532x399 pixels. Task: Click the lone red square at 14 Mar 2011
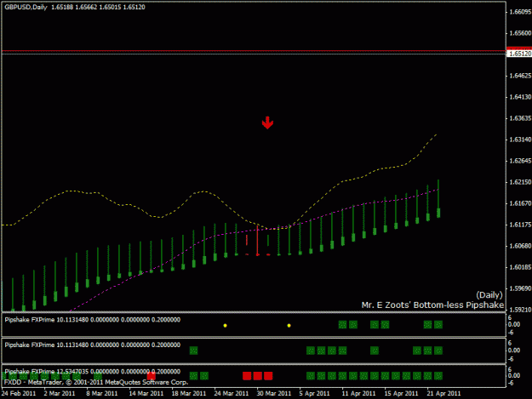point(152,376)
